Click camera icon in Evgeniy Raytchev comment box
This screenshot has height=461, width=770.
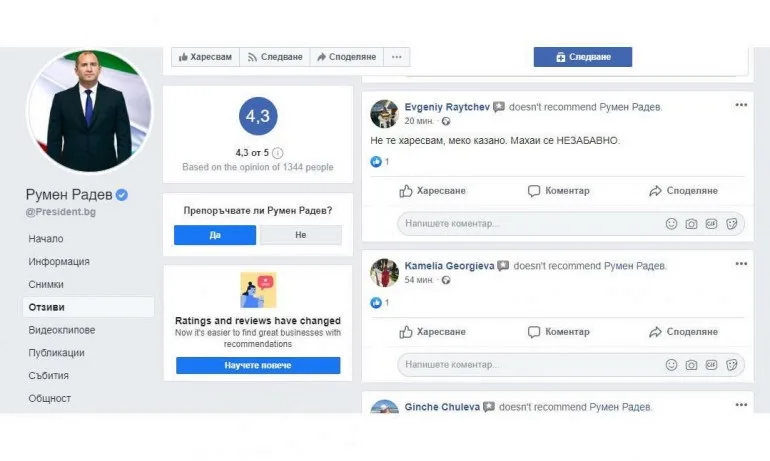tap(691, 224)
